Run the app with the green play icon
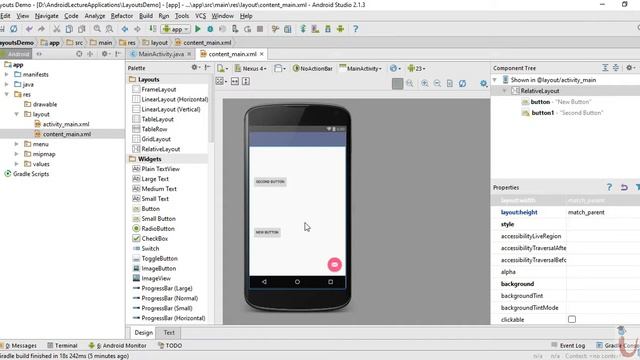The width and height of the screenshot is (640, 360). [198, 29]
